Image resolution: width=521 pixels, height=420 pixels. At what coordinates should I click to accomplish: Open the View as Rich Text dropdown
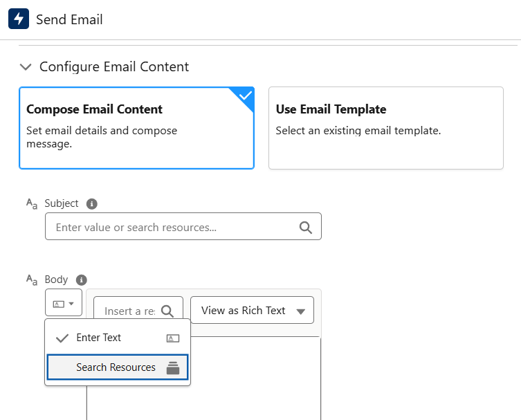(252, 311)
